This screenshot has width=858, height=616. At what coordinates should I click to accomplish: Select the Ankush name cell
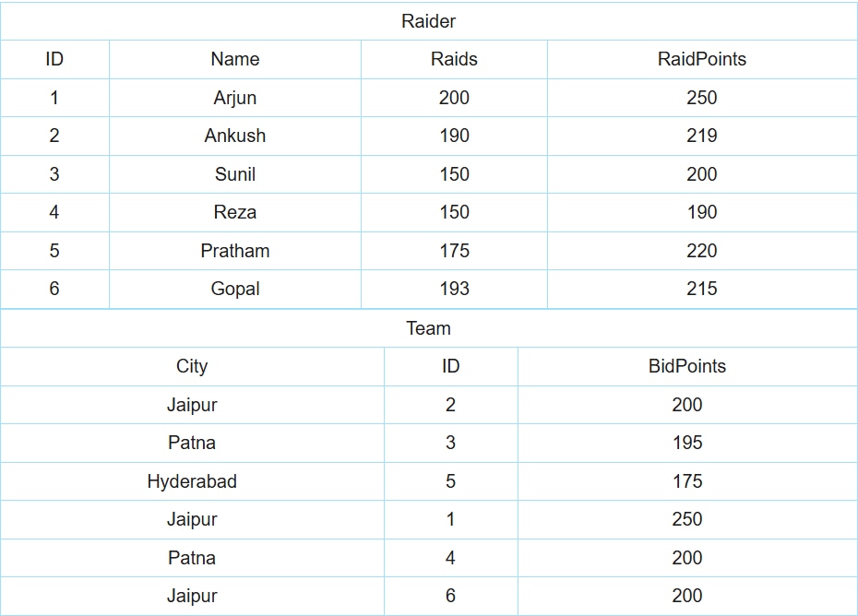[235, 136]
